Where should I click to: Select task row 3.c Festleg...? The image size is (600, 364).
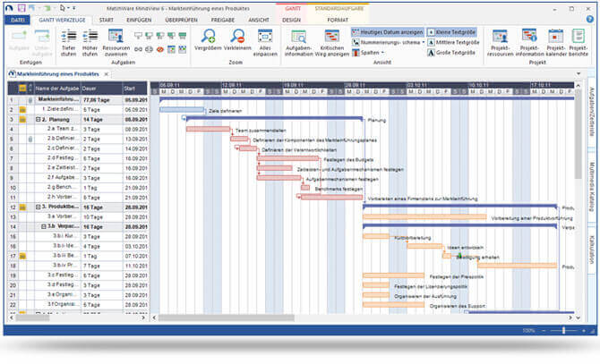click(77, 275)
